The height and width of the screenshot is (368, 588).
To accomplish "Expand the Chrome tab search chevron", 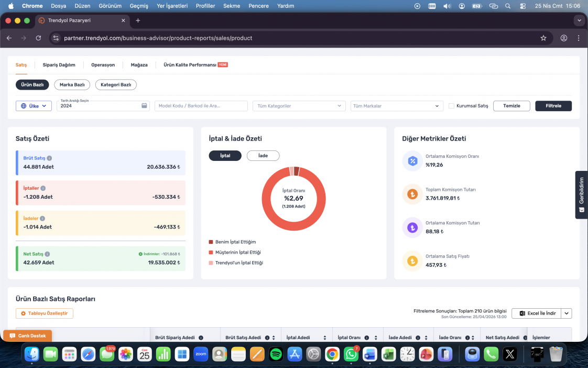I will point(580,20).
